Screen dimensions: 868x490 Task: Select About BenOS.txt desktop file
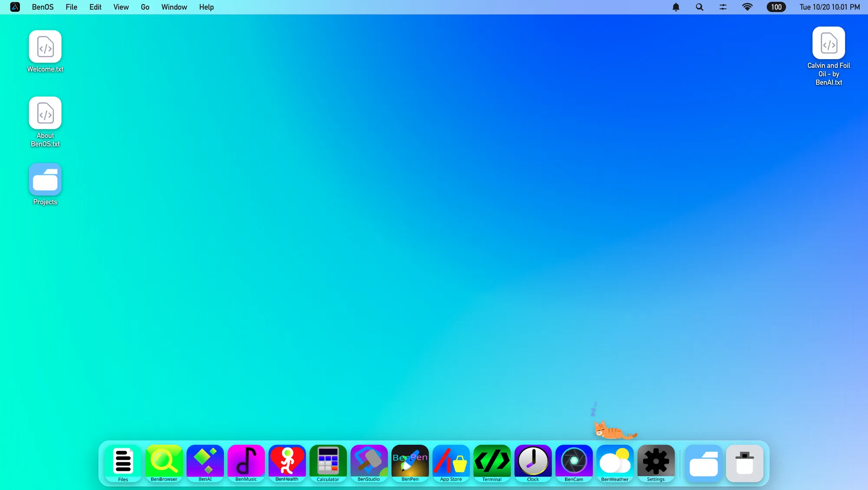45,122
